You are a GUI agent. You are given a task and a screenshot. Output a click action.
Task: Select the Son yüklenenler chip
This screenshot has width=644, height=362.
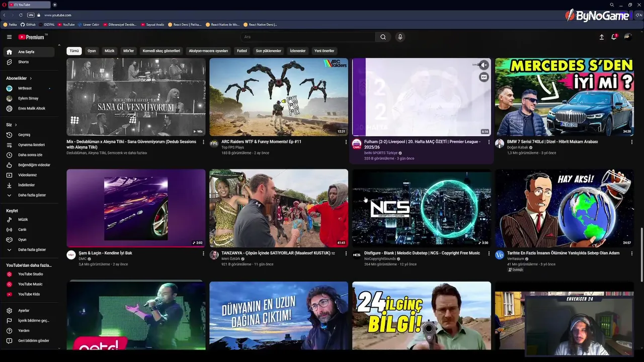[x=269, y=51]
